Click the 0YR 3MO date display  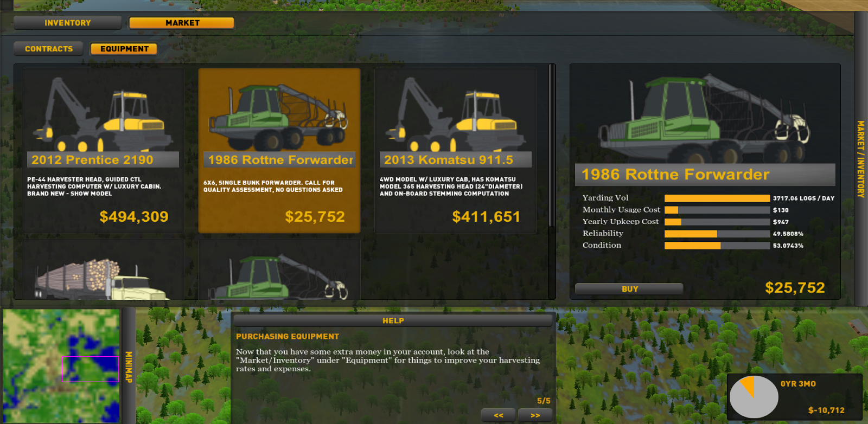point(798,384)
